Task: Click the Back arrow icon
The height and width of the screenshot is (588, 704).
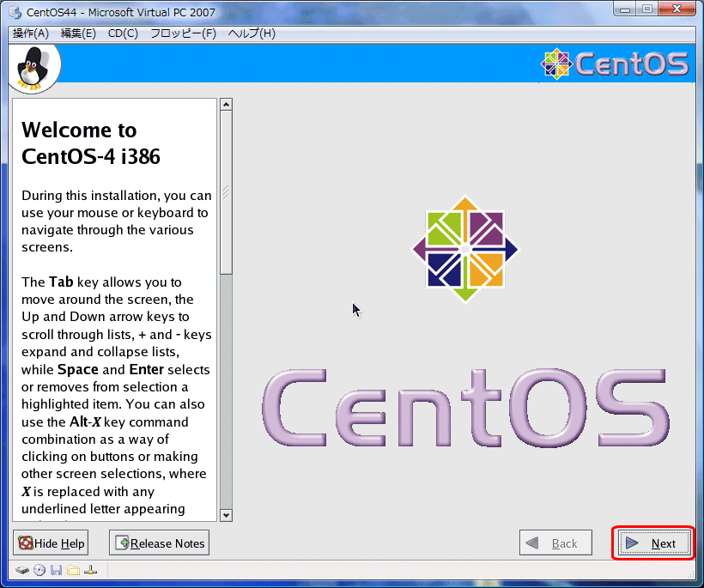Action: pos(532,543)
